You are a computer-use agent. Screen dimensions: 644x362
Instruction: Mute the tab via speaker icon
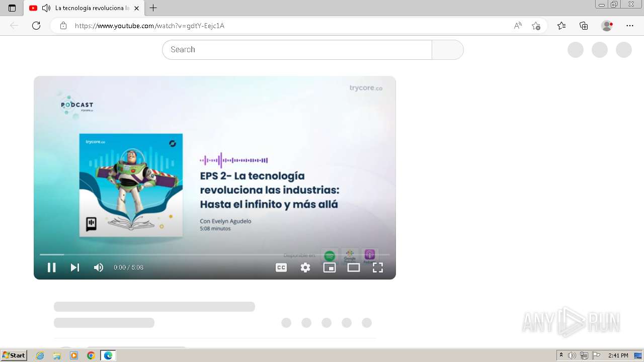click(46, 8)
